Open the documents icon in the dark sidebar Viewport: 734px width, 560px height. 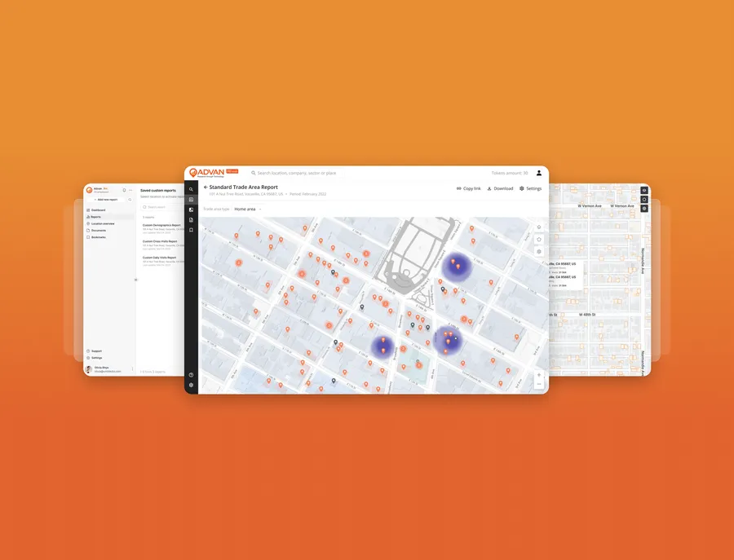click(191, 220)
